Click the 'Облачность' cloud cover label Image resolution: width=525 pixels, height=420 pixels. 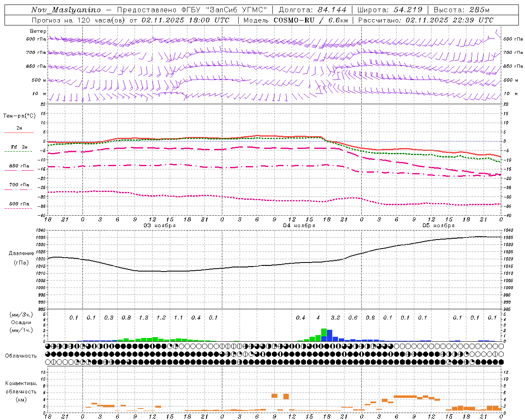pos(21,356)
